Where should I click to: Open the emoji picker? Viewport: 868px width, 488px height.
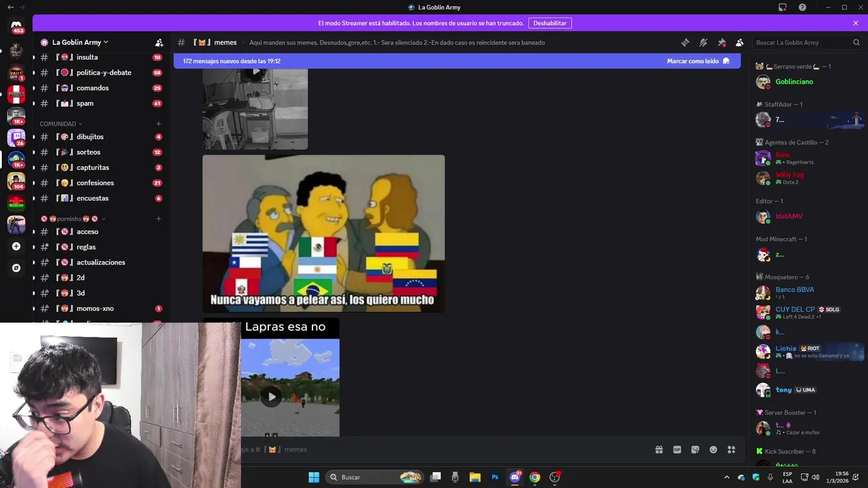(x=713, y=449)
